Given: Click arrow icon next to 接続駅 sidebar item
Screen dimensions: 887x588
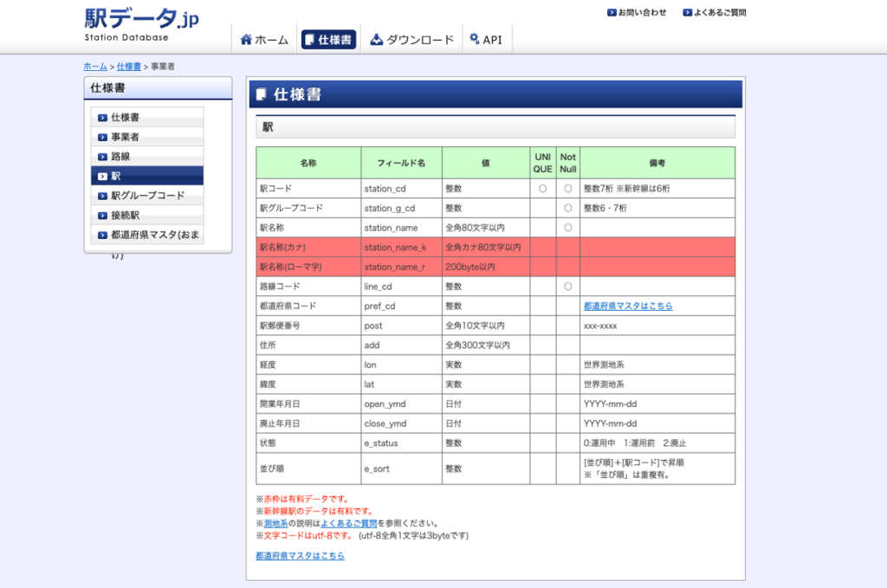Looking at the screenshot, I should 102,215.
